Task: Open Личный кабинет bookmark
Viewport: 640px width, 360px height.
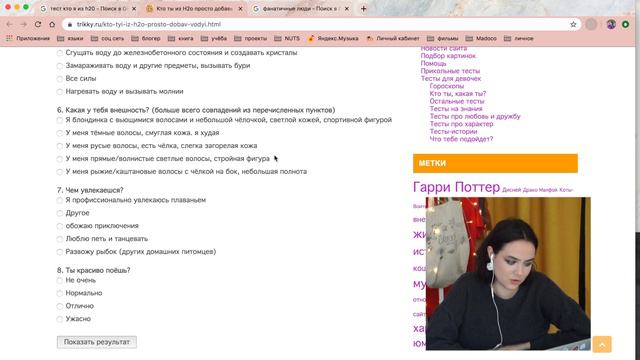Action: coord(393,38)
